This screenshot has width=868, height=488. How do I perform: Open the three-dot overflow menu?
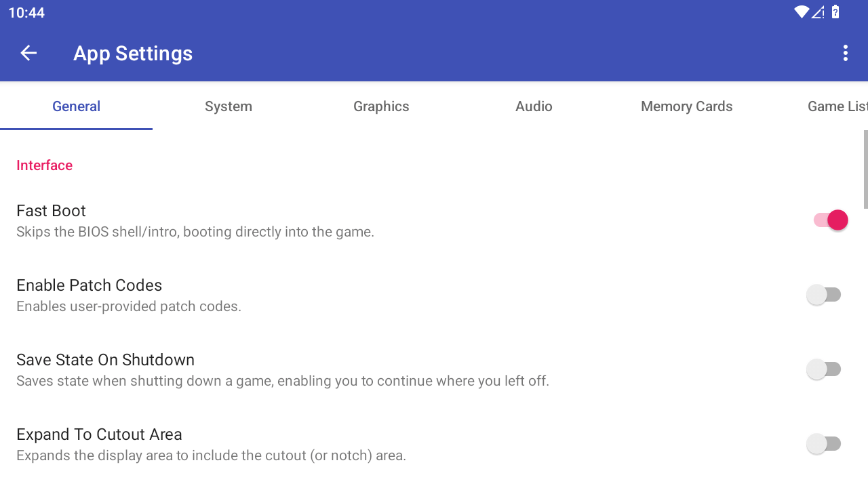coord(845,53)
